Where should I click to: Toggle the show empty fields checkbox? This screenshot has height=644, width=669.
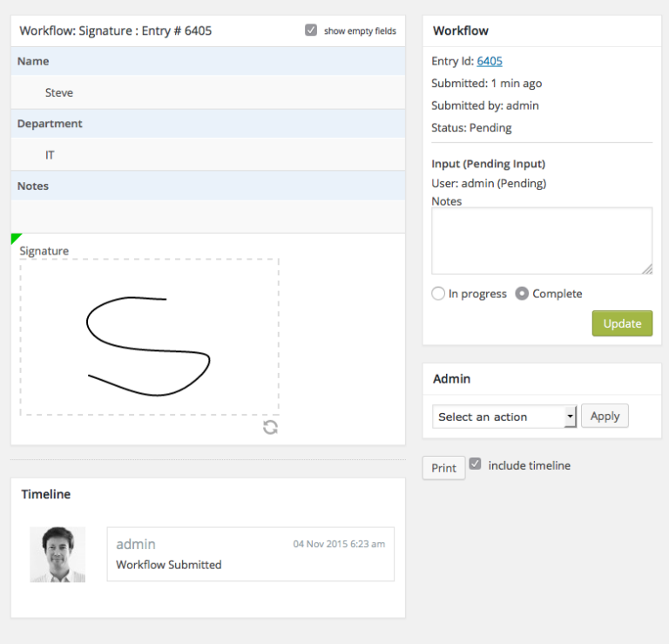click(x=311, y=31)
